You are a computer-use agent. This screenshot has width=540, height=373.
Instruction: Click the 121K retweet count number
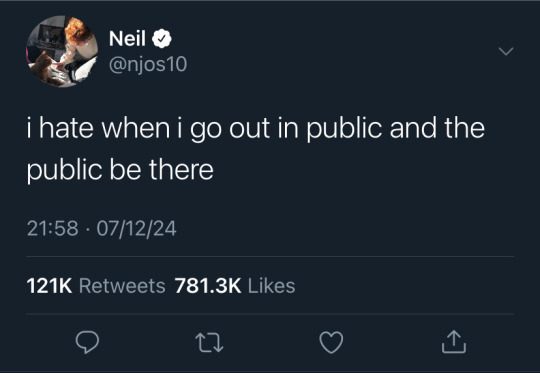tap(49, 286)
